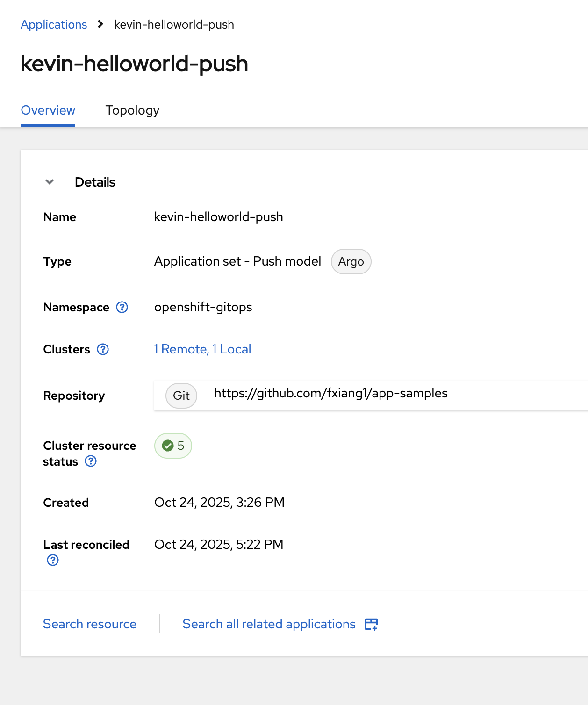Click the openshift-gitops namespace value
This screenshot has width=588, height=705.
tap(203, 307)
